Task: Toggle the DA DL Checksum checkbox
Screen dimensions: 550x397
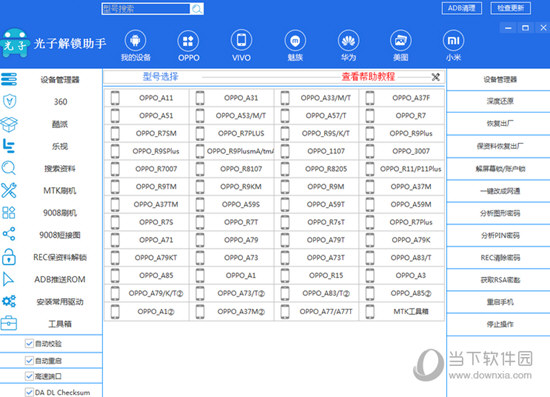Action: pyautogui.click(x=29, y=392)
